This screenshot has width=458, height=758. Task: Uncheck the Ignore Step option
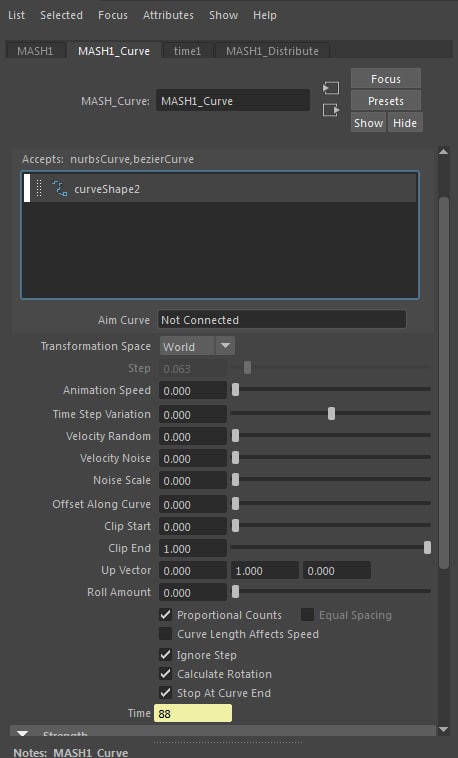coord(165,655)
